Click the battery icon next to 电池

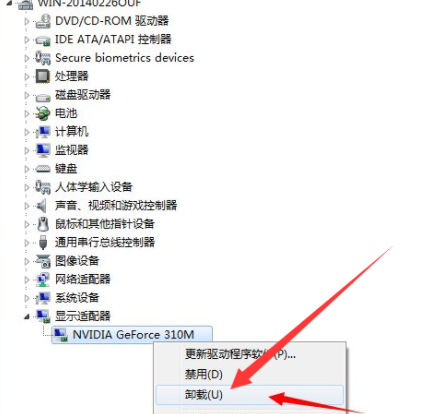tap(43, 113)
